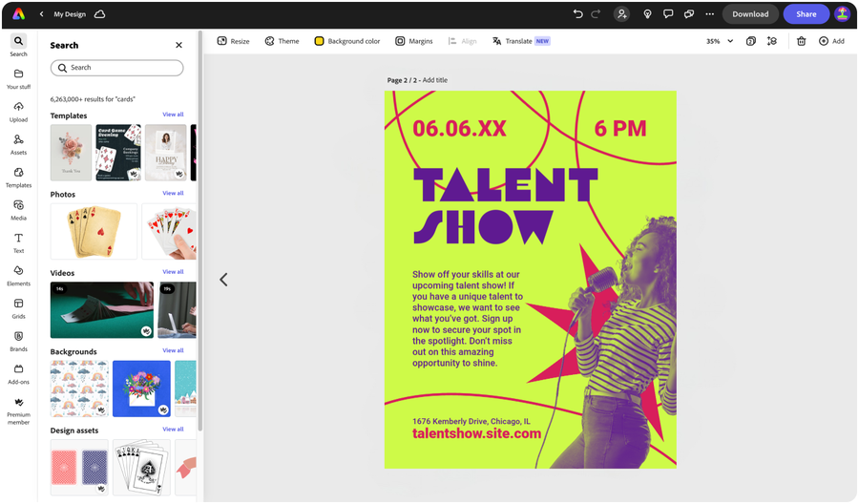Click the Download button
Viewport: 859px width, 504px height.
tap(750, 14)
